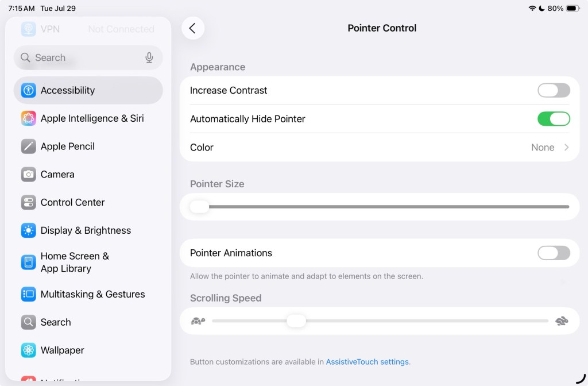Click the Scrolling Speed slider knob
The width and height of the screenshot is (588, 386).
point(296,321)
